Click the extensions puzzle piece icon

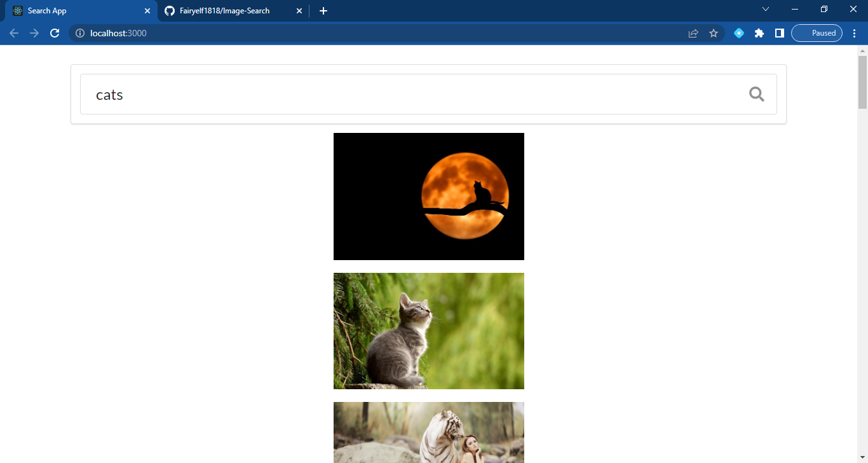[x=759, y=33]
